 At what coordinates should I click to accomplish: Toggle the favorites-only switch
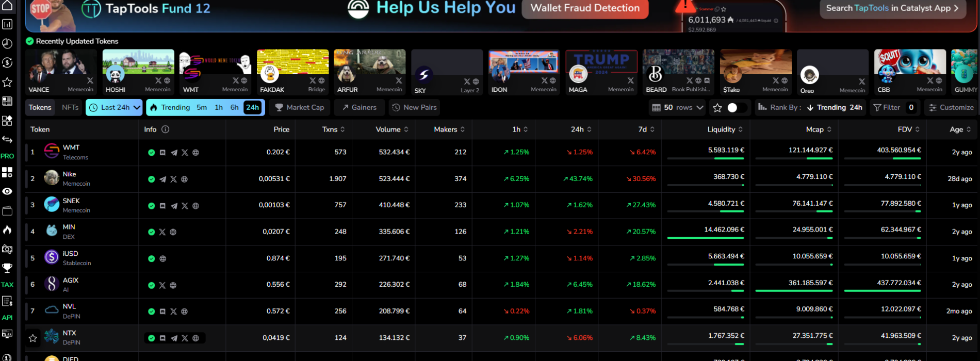(x=736, y=108)
